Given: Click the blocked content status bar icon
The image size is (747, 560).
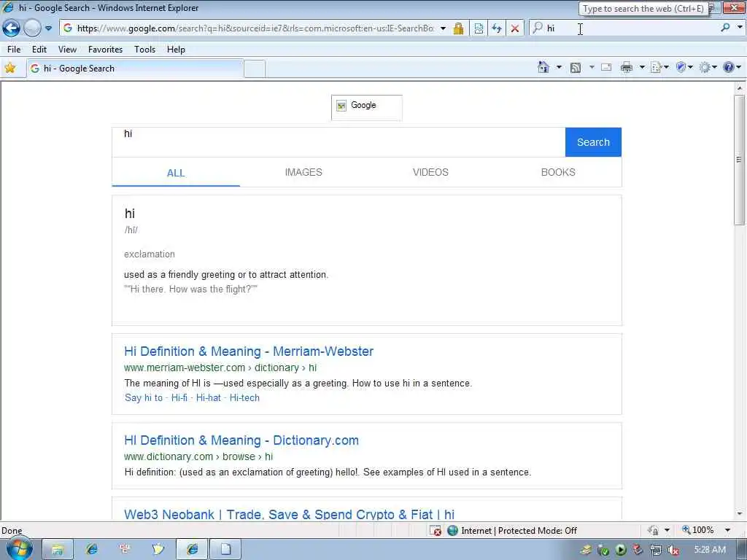Looking at the screenshot, I should [435, 531].
